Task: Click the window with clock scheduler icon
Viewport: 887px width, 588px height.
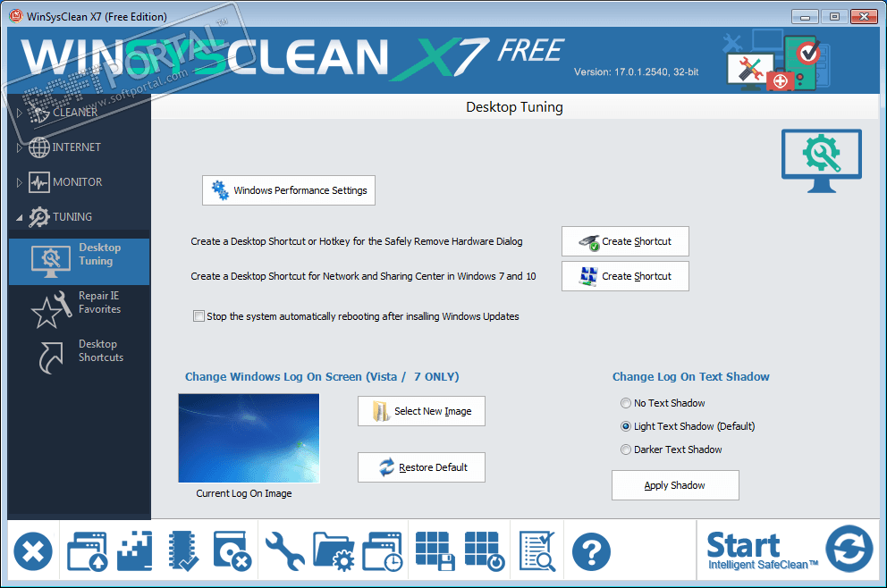Action: point(383,551)
